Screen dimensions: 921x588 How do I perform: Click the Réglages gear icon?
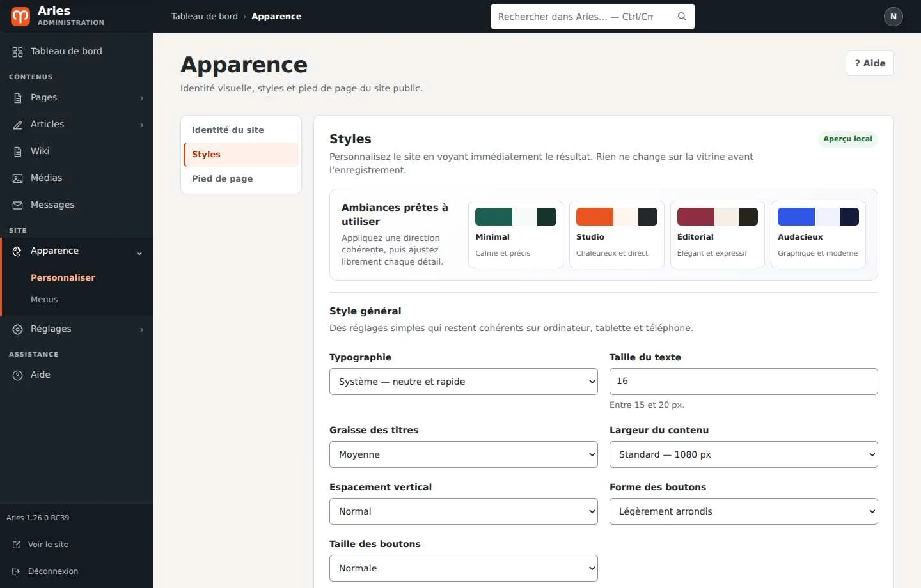[x=17, y=329]
